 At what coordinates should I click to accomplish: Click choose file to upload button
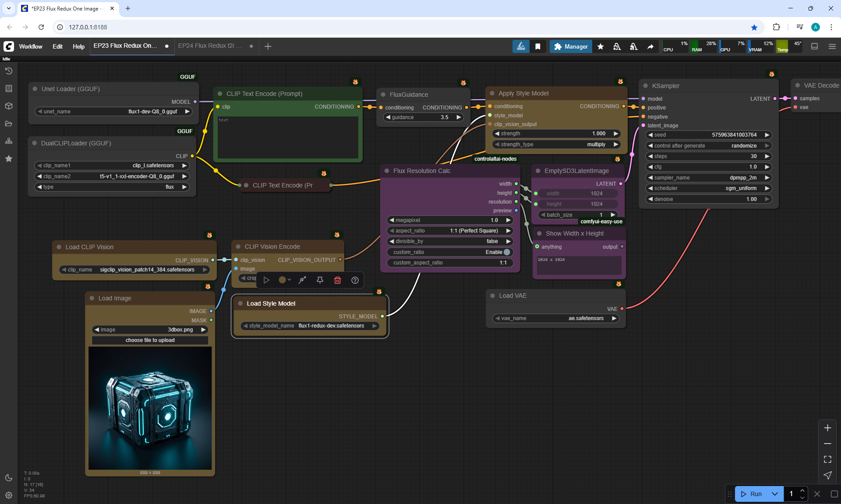click(x=150, y=340)
